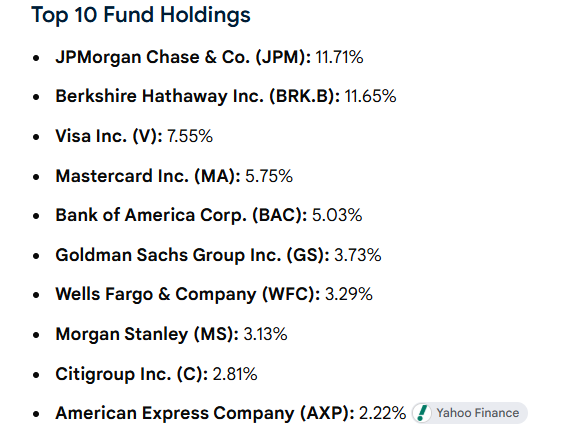Screen dimensions: 574x438
Task: Click the 2.22% value for American Express
Action: (x=383, y=413)
